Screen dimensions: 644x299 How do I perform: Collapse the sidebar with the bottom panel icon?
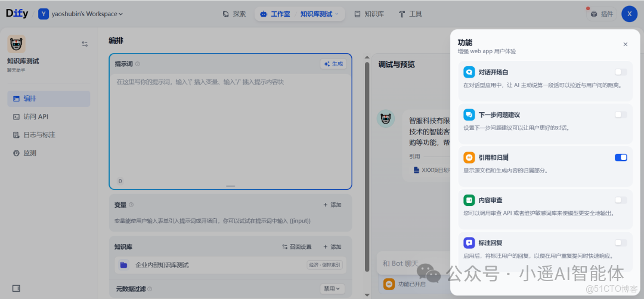pyautogui.click(x=17, y=288)
